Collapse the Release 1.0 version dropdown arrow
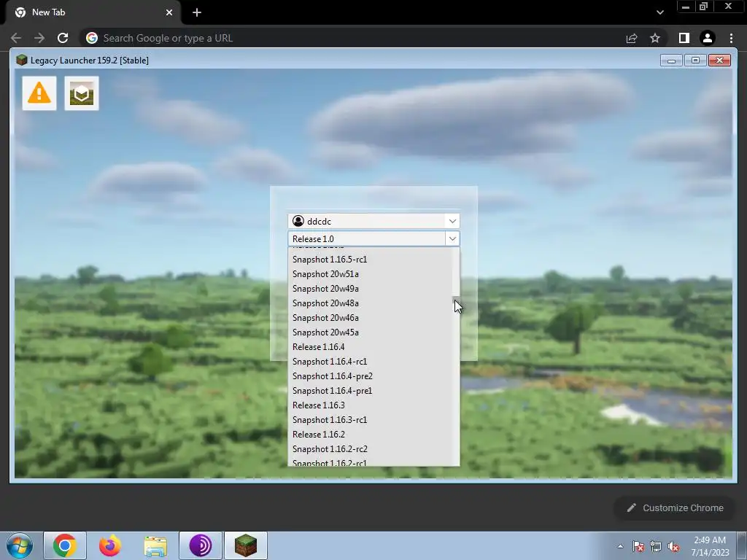This screenshot has width=747, height=560. pyautogui.click(x=452, y=238)
